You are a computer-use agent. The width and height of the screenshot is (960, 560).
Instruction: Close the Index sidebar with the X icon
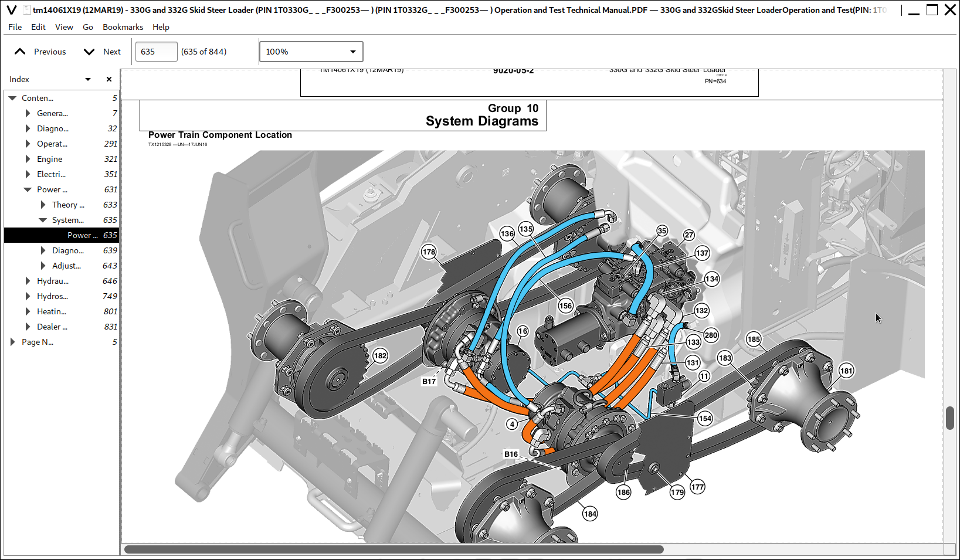click(109, 79)
